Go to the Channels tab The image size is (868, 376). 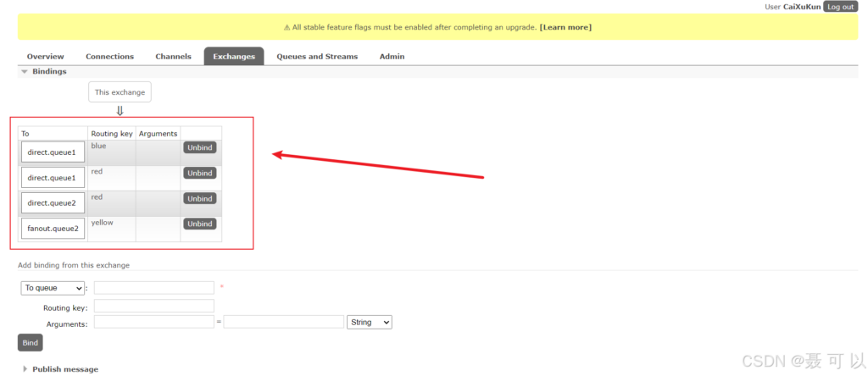(x=173, y=57)
